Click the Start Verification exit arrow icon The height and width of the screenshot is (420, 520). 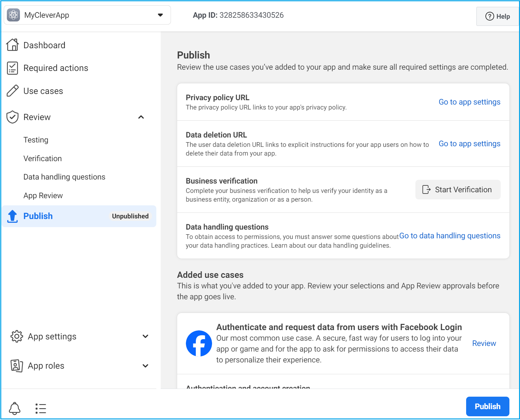tap(426, 189)
